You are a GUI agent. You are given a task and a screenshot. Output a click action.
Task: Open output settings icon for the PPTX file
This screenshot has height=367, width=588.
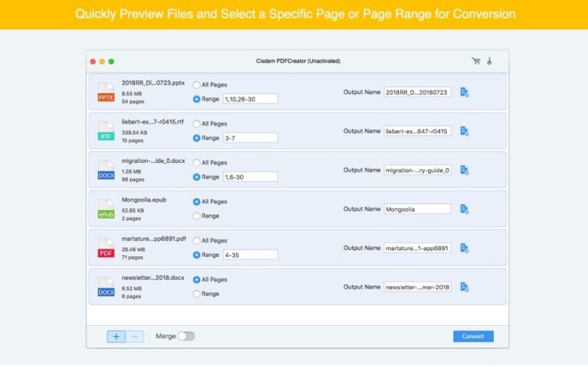coord(464,92)
